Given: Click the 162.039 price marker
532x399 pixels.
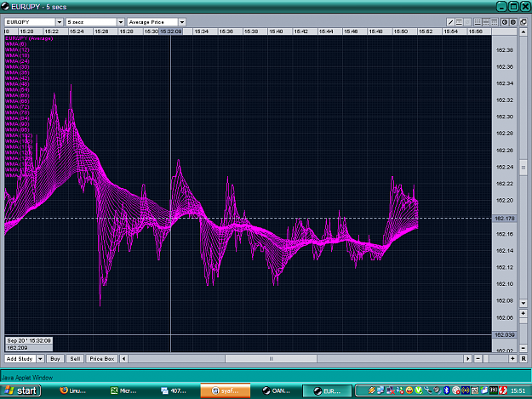Looking at the screenshot, I should [505, 335].
